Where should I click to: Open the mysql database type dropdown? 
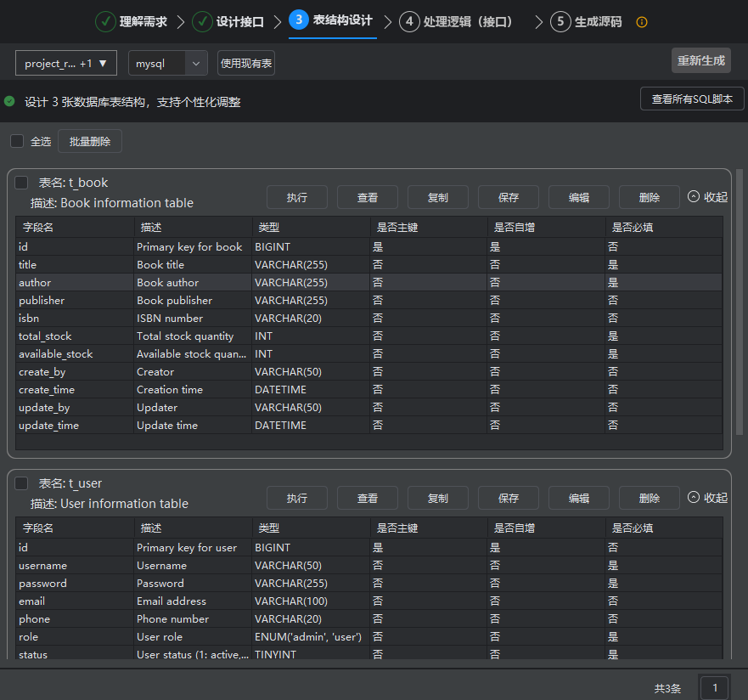pos(167,63)
